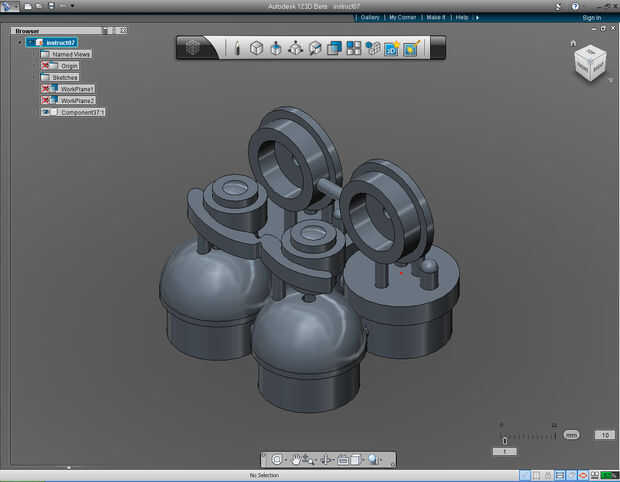Open the mm units selector near ruler
The width and height of the screenshot is (620, 482).
571,435
